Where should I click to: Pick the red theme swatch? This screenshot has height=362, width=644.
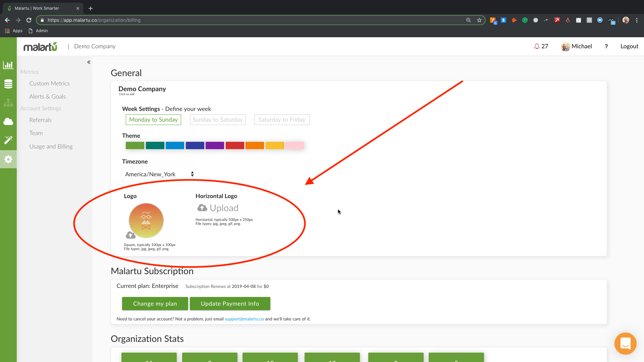pos(235,145)
